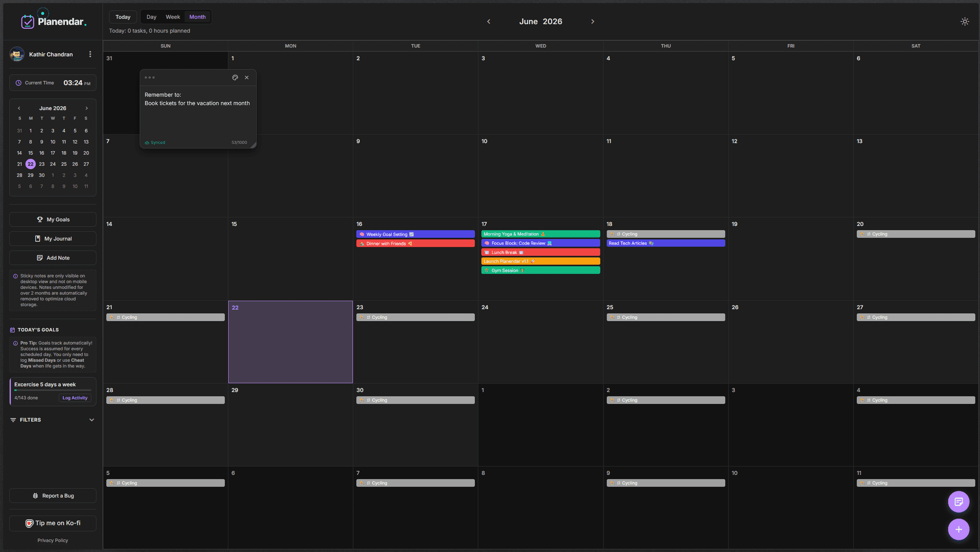Click the floating add note button

[959, 502]
